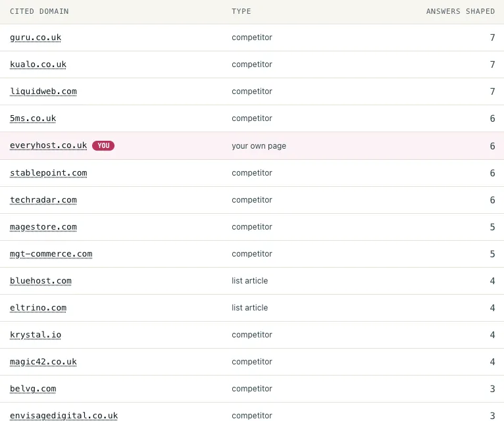
Task: Click the YOU badge beside everyhost.co.uk
Action: [x=103, y=145]
